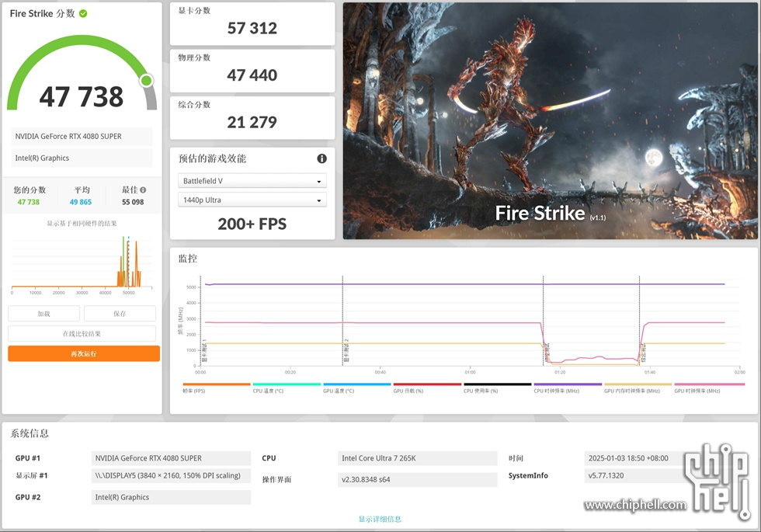Click the 2025-01-03 18:50 time field
761x532 pixels.
click(x=636, y=458)
